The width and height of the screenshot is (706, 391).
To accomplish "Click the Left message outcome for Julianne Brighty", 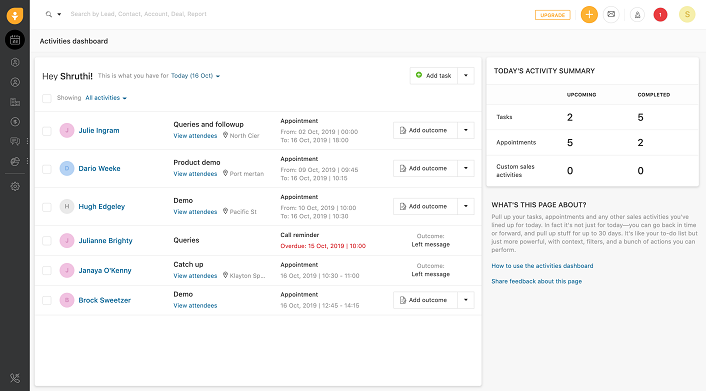I will (430, 244).
